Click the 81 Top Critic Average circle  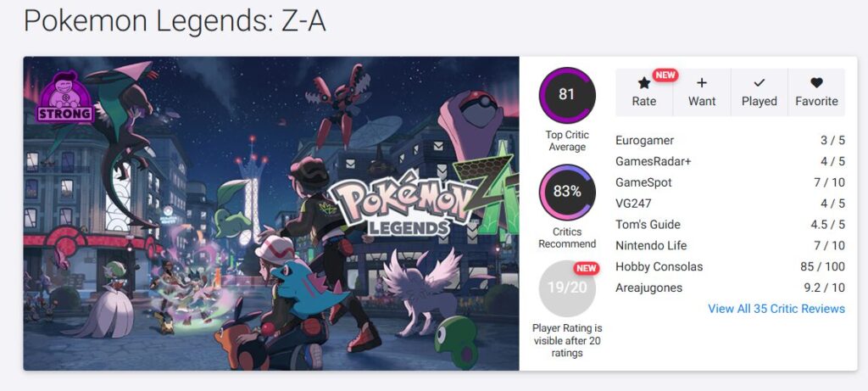pyautogui.click(x=567, y=94)
